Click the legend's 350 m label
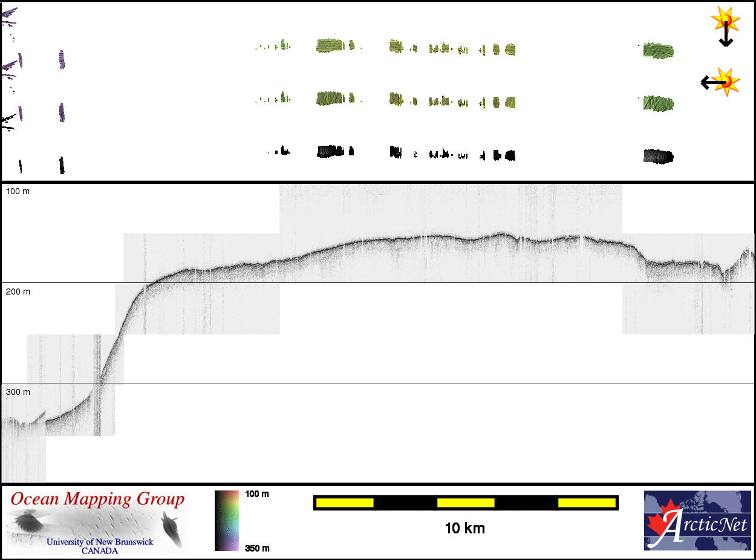Image resolution: width=756 pixels, height=560 pixels. pyautogui.click(x=257, y=548)
